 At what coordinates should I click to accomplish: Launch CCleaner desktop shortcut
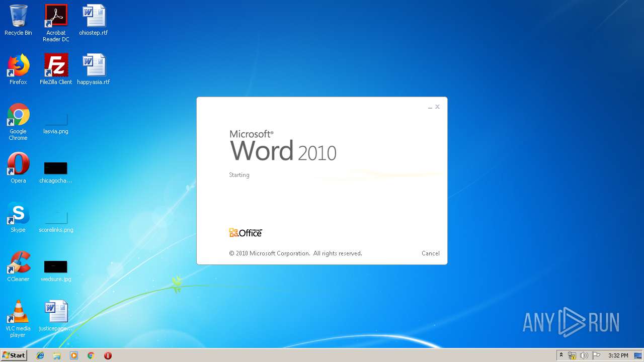tap(18, 266)
